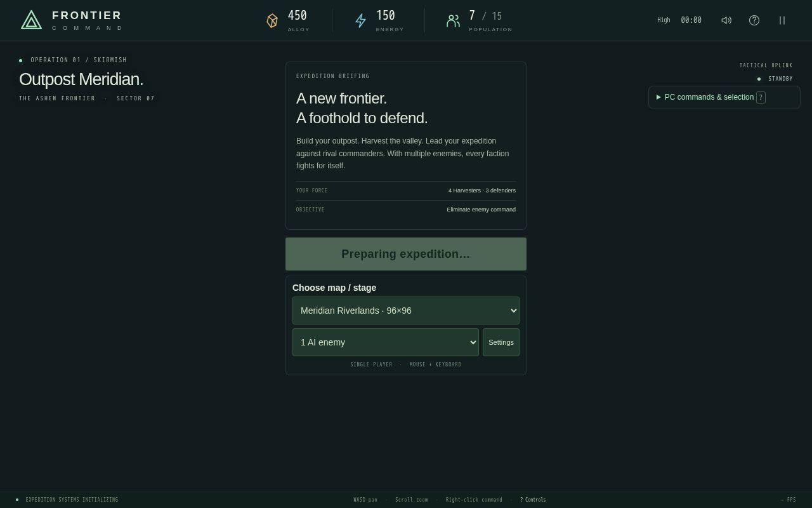Open the Settings button
Viewport: 812px width, 508px height.
[x=501, y=342]
